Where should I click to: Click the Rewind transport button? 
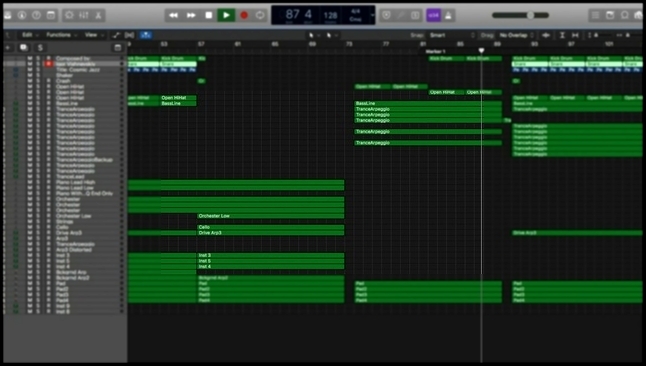tap(173, 15)
